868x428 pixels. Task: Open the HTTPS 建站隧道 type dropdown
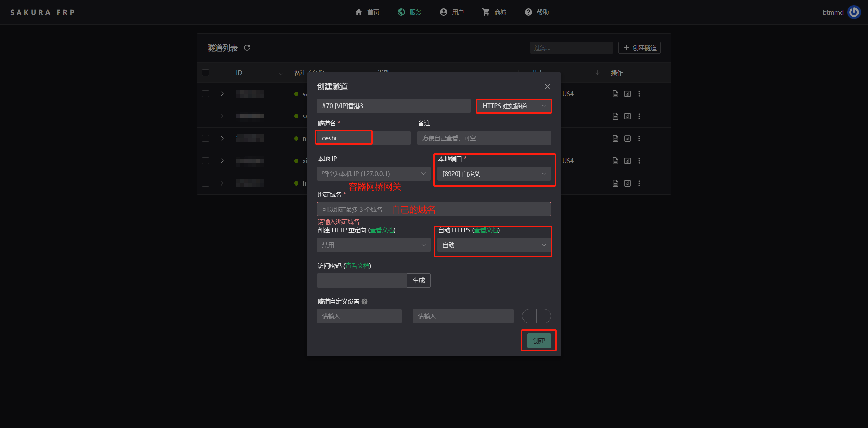(513, 106)
